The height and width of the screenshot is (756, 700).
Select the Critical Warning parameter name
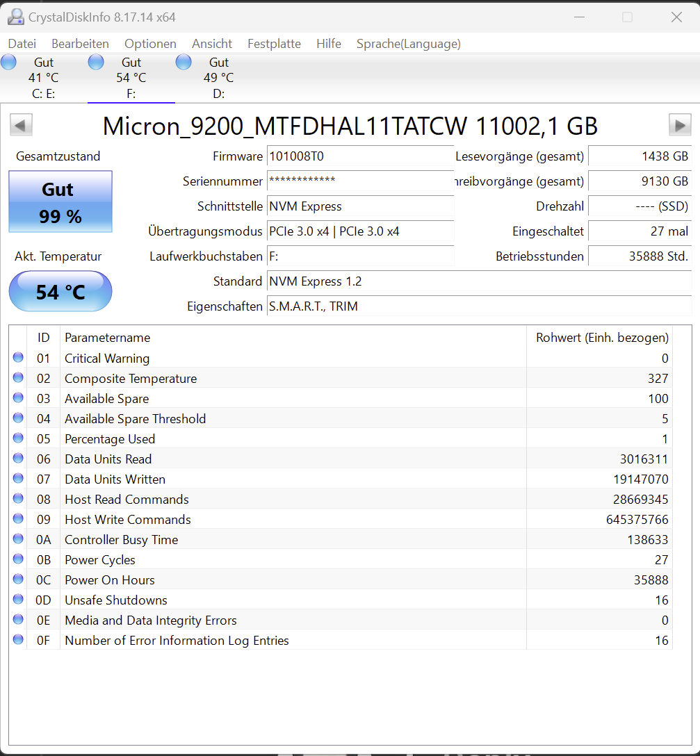[107, 359]
